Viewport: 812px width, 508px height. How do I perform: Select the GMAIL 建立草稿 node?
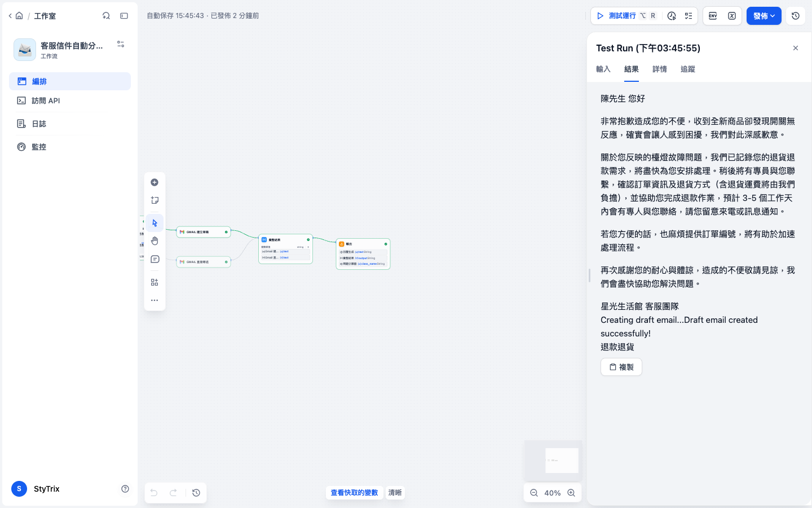pos(204,232)
